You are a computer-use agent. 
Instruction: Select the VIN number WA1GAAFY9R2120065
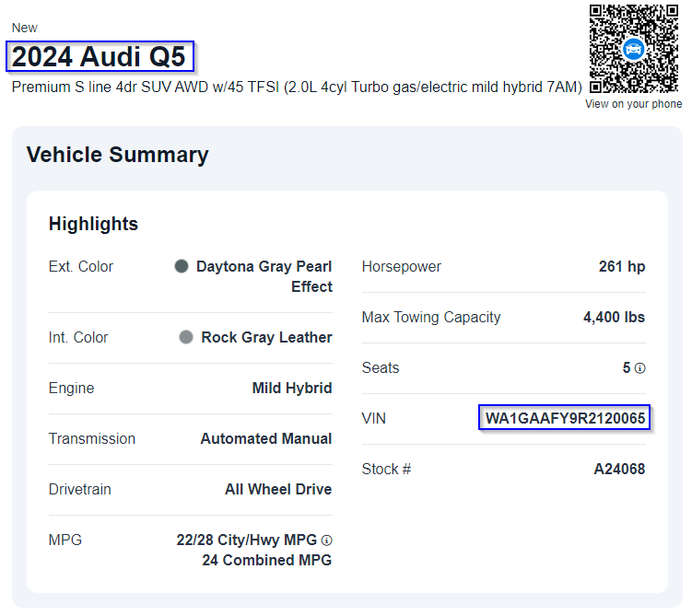click(565, 418)
